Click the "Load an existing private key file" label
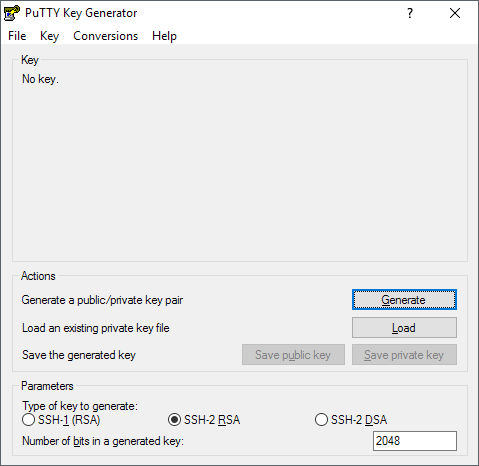This screenshot has width=479, height=466. pos(96,328)
